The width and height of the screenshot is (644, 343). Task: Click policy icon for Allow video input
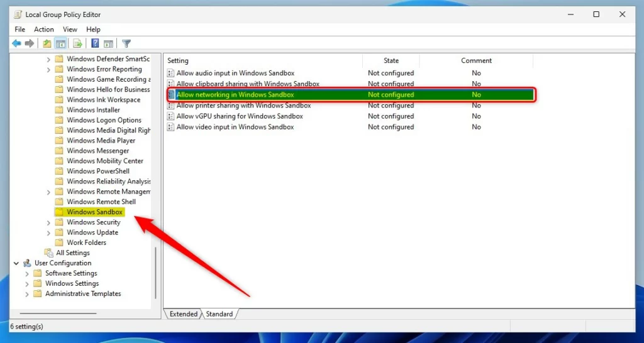tap(170, 127)
